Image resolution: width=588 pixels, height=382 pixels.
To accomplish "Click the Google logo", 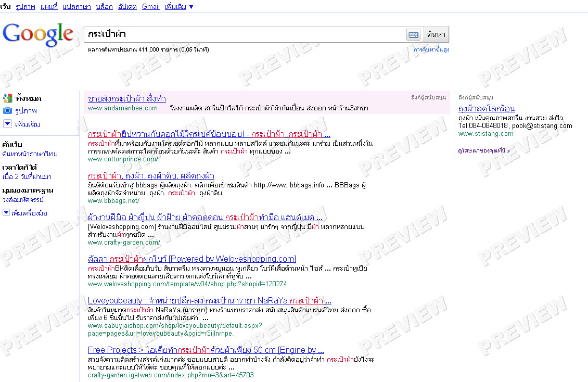I will pyautogui.click(x=38, y=34).
